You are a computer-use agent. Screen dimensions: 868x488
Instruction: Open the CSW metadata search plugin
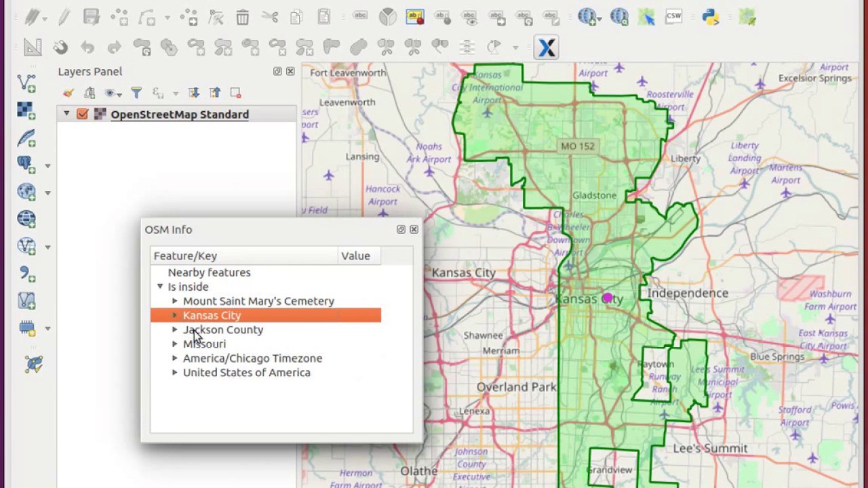pos(673,17)
